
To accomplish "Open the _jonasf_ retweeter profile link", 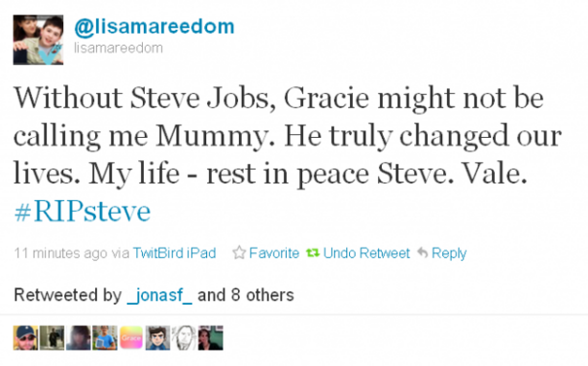I will (x=159, y=295).
